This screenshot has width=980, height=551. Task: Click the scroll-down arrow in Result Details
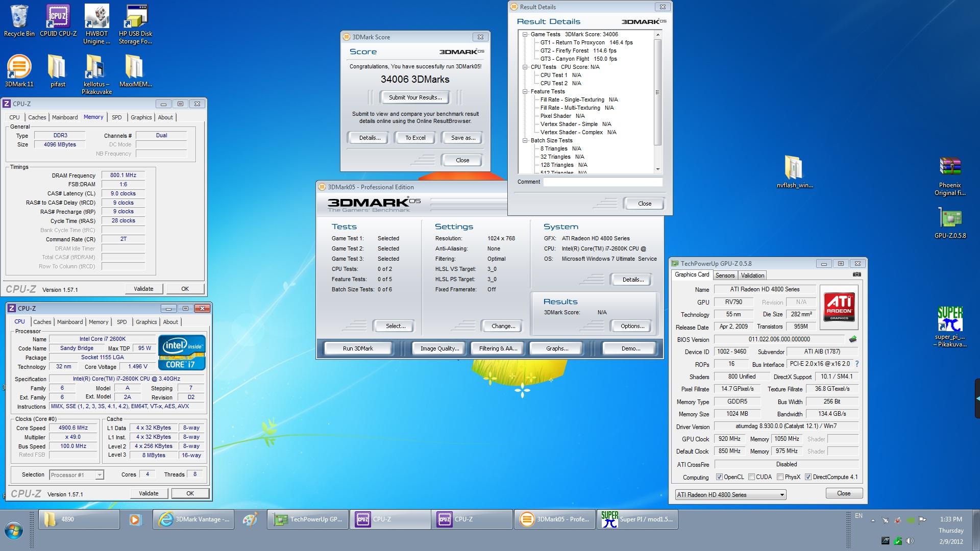657,169
